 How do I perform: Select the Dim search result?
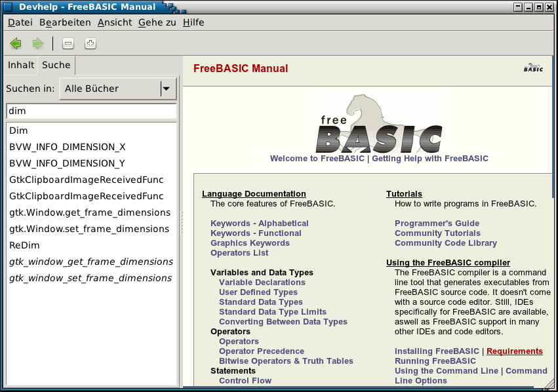tap(91, 130)
